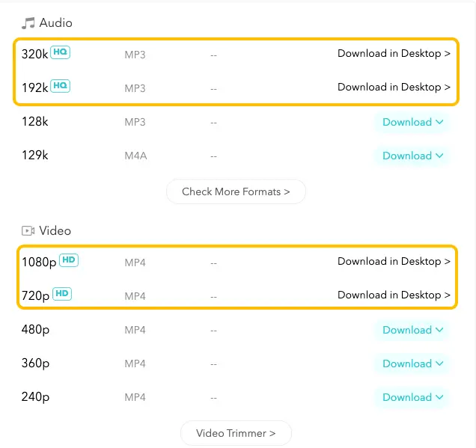Open Download dropdown for 129k M4A

point(412,156)
